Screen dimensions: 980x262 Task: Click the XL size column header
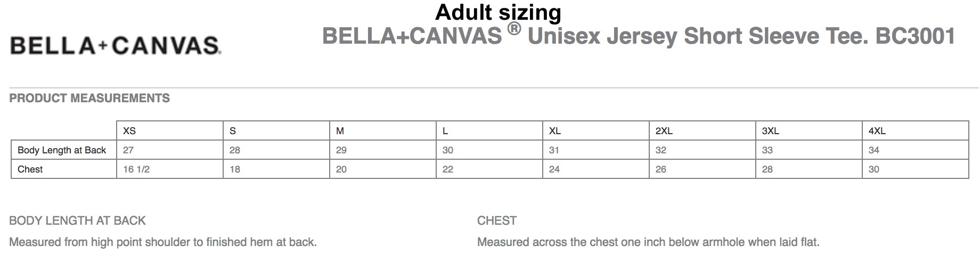[554, 131]
